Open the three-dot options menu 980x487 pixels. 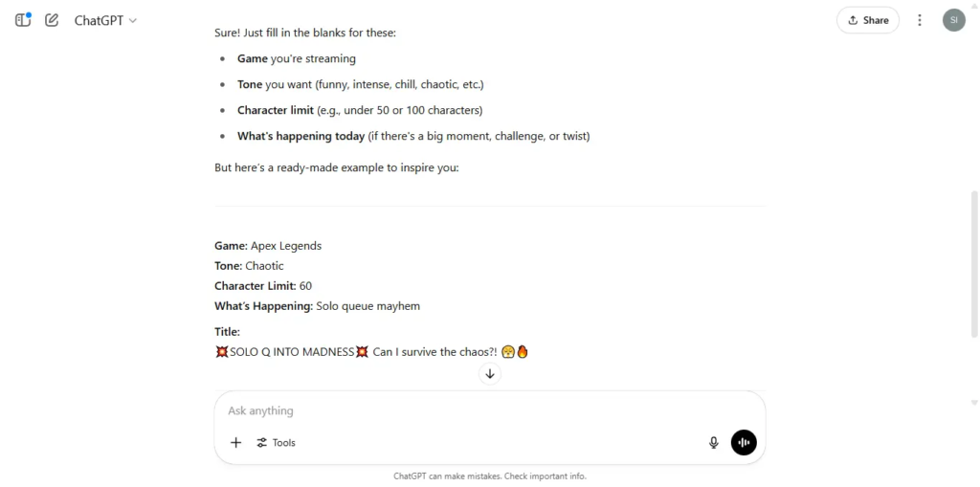click(x=920, y=20)
